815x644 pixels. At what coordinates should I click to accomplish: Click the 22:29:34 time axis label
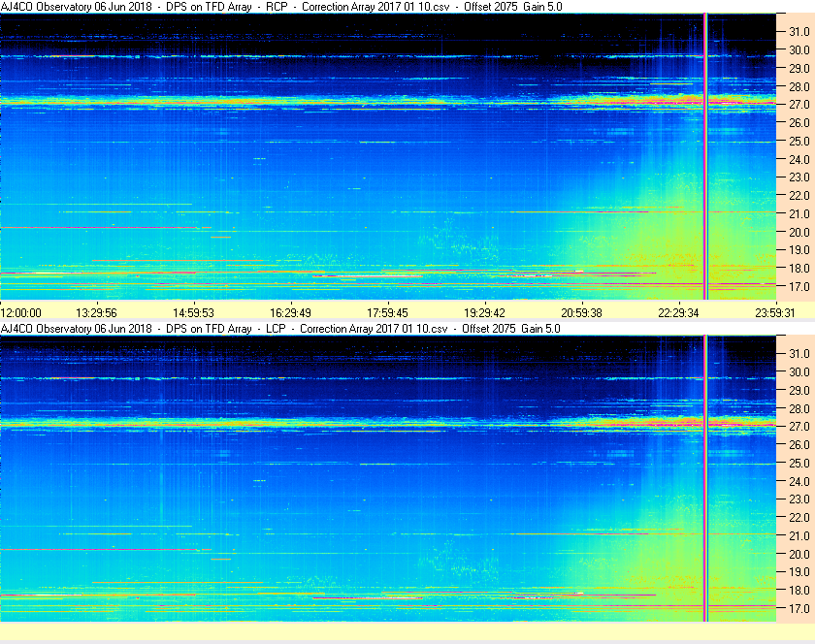click(x=679, y=313)
